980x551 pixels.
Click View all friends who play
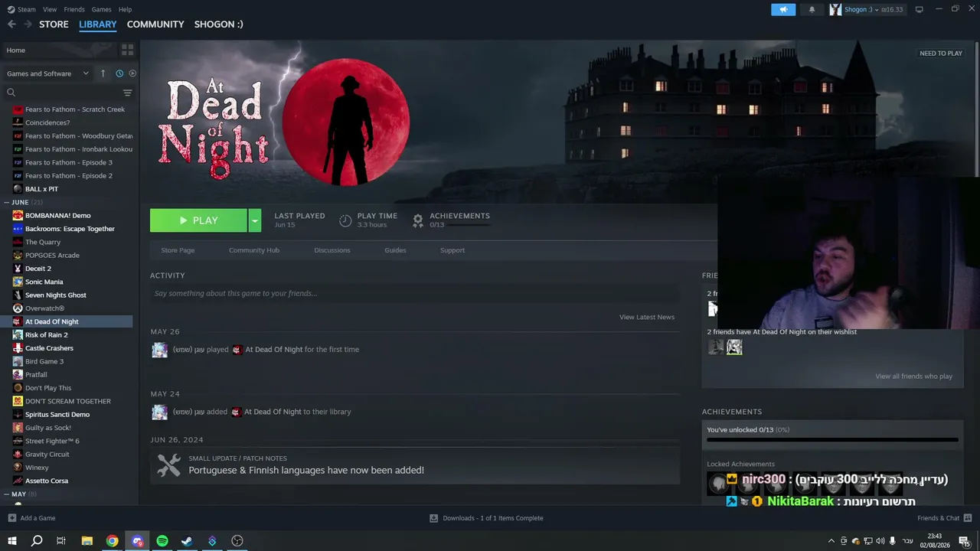913,377
